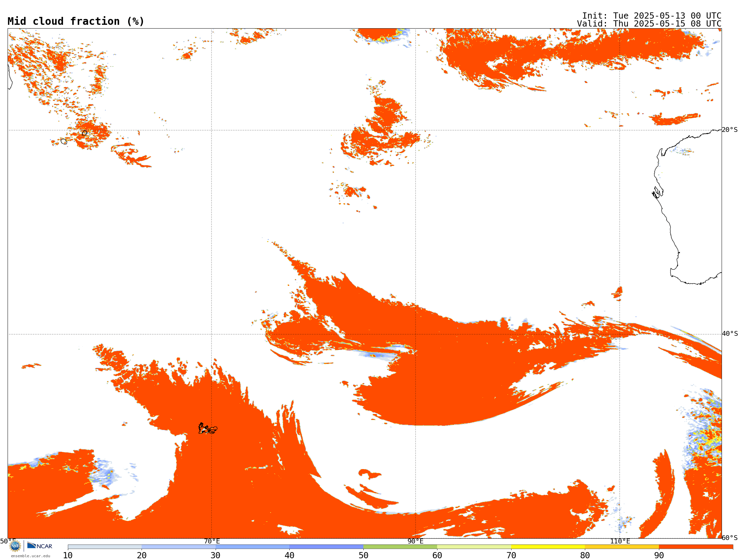This screenshot has height=560, width=744.
Task: Click the 90°E longitude label
Action: pyautogui.click(x=415, y=541)
